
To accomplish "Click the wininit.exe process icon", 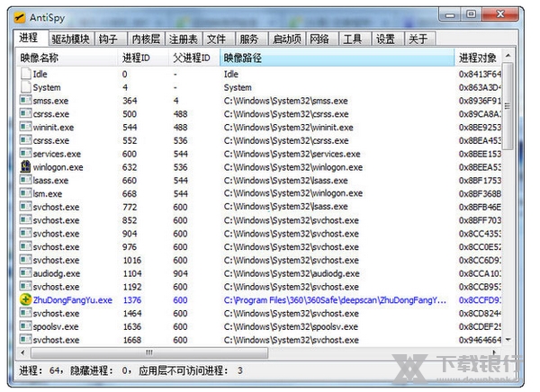I will (x=25, y=127).
